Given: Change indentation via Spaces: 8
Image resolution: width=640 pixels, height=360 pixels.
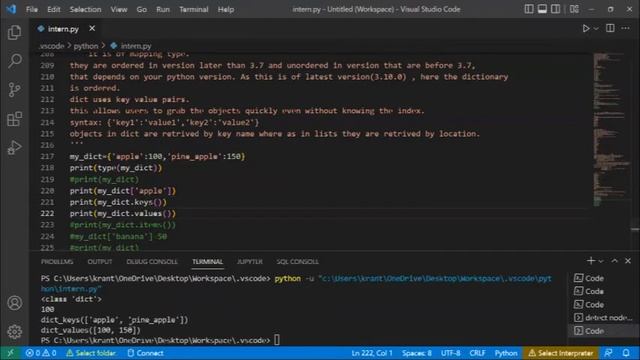Looking at the screenshot, I should coord(417,353).
